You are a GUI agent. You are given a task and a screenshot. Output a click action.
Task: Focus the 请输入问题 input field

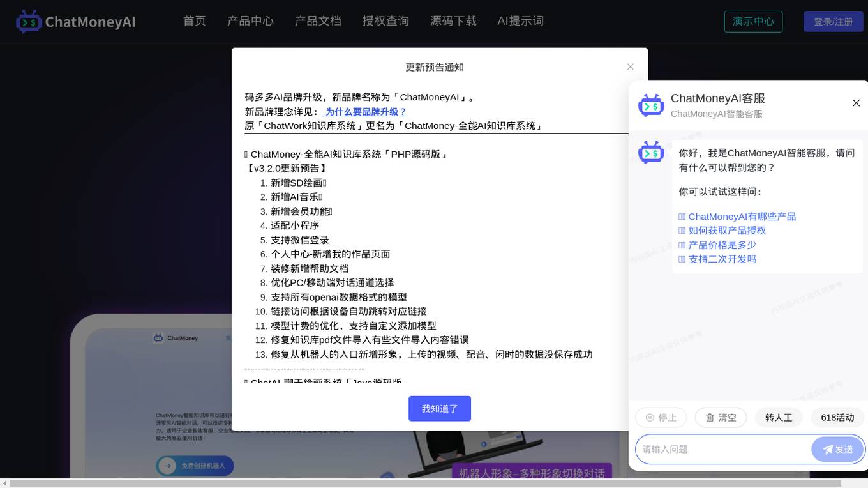724,450
